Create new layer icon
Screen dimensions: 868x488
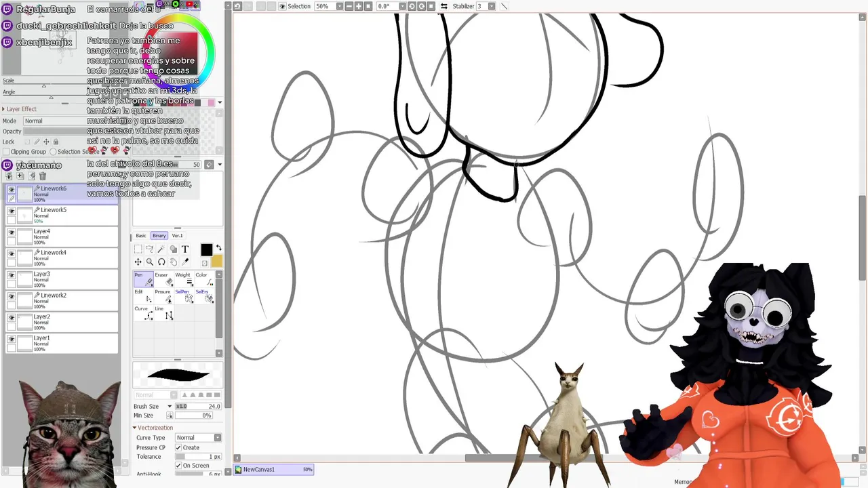(20, 176)
